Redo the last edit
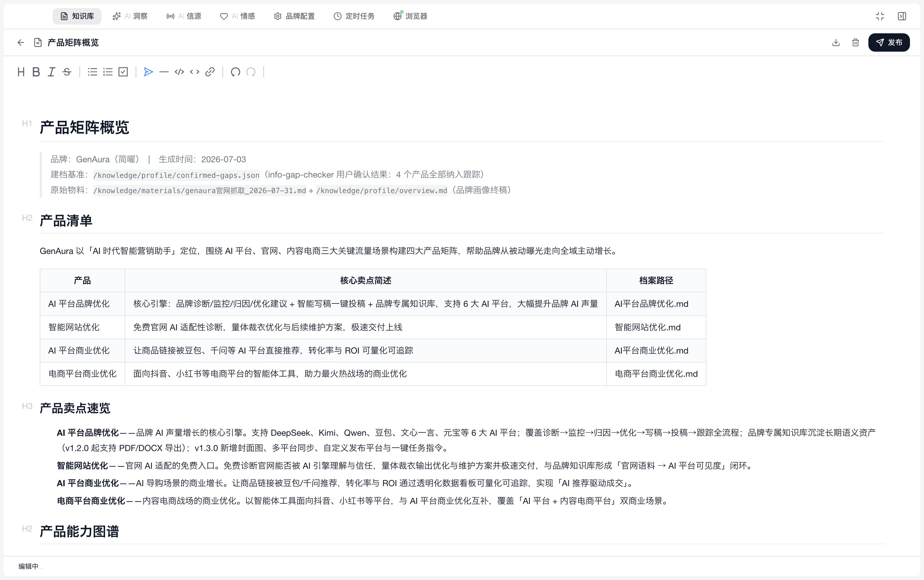 tap(251, 72)
